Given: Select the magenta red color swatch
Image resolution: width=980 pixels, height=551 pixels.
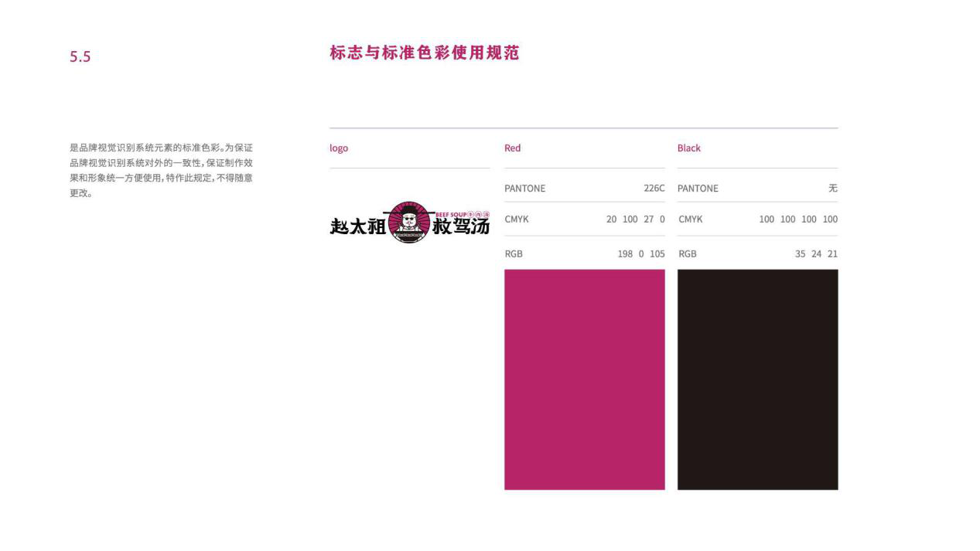Looking at the screenshot, I should coord(584,379).
